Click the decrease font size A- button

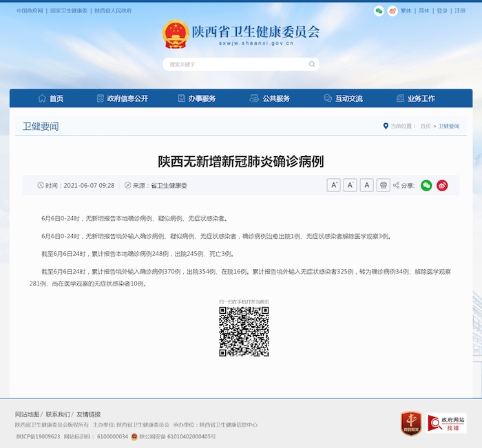[x=350, y=185]
